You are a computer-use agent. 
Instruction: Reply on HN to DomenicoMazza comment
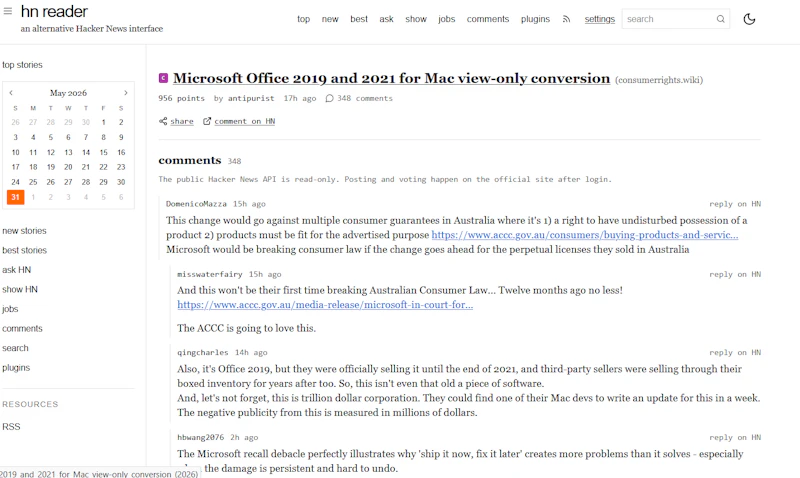point(735,204)
